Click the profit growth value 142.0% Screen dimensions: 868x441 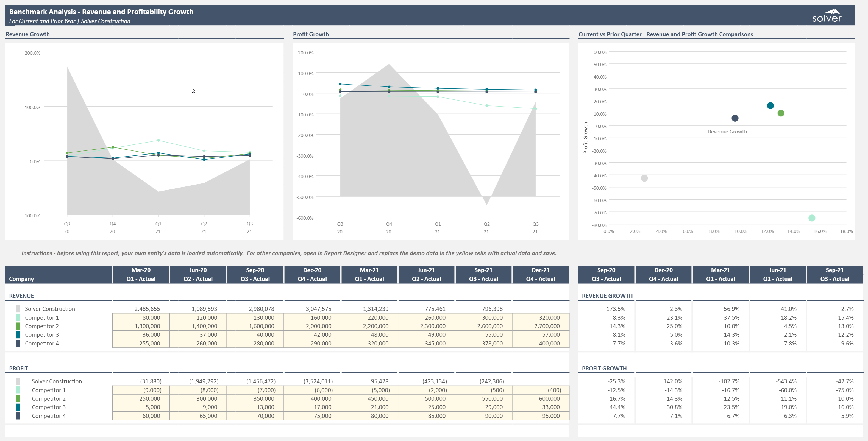tap(673, 381)
